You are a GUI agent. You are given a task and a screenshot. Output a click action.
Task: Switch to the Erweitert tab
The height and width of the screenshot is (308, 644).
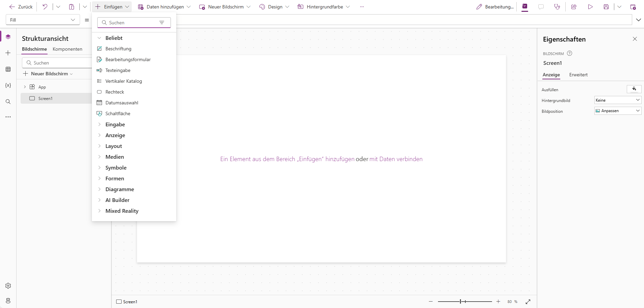(x=578, y=75)
